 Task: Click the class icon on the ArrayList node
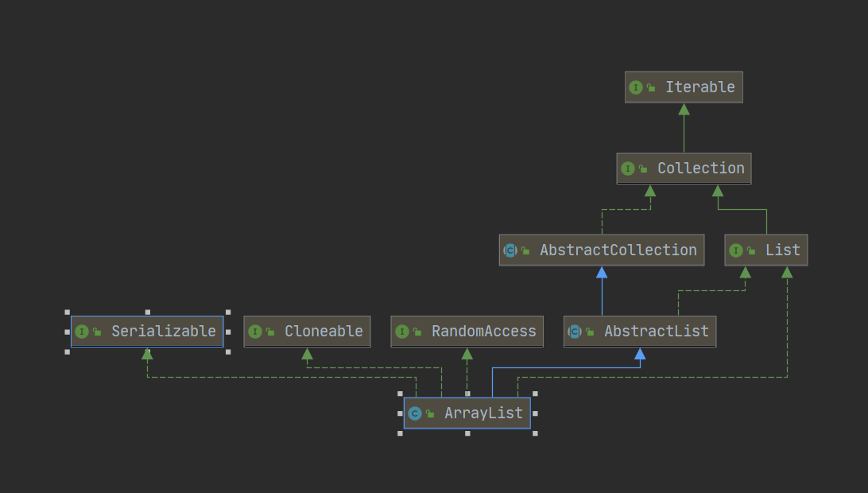(x=414, y=413)
